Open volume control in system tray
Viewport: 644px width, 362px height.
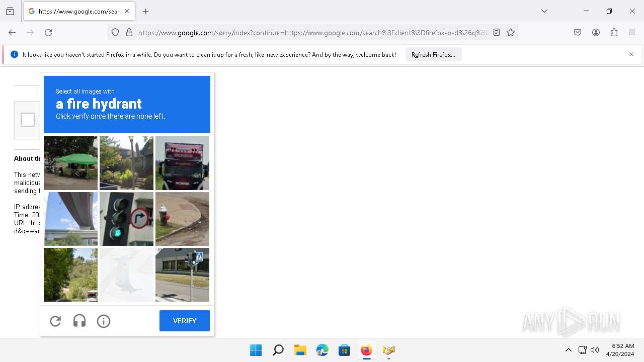[x=595, y=350]
